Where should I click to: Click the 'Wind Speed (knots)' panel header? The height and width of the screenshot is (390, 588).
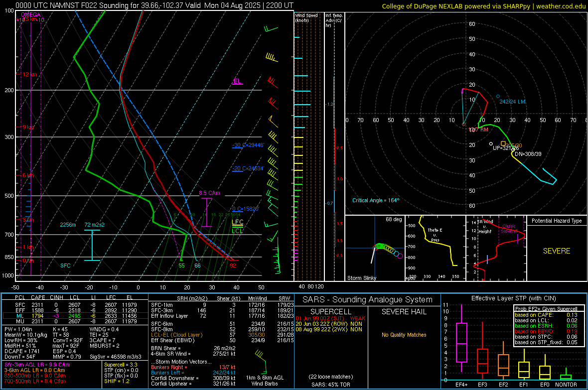(x=306, y=17)
